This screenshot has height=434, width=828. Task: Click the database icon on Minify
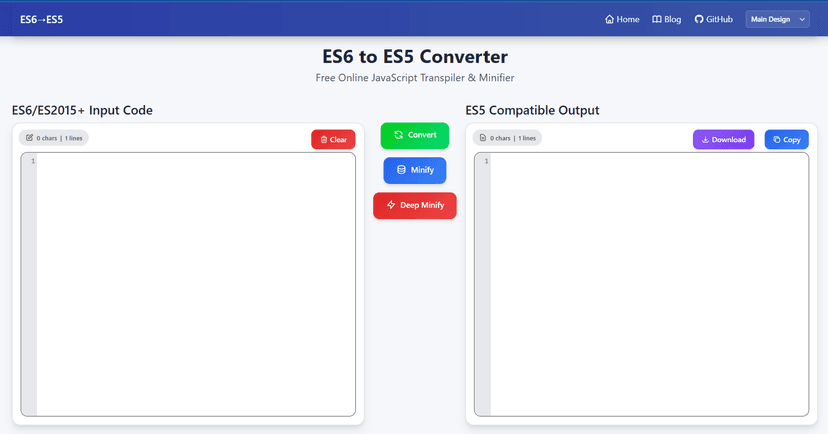(401, 170)
